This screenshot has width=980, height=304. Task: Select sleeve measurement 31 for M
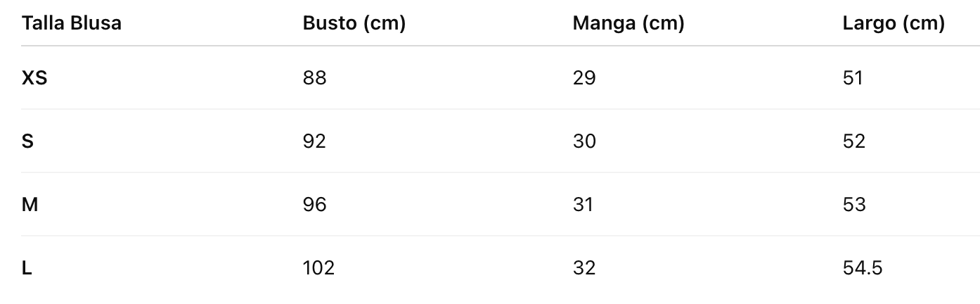[584, 205]
